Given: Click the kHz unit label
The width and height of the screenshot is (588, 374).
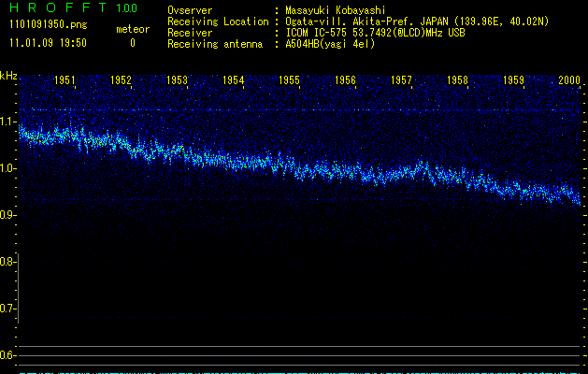Looking at the screenshot, I should coord(9,76).
